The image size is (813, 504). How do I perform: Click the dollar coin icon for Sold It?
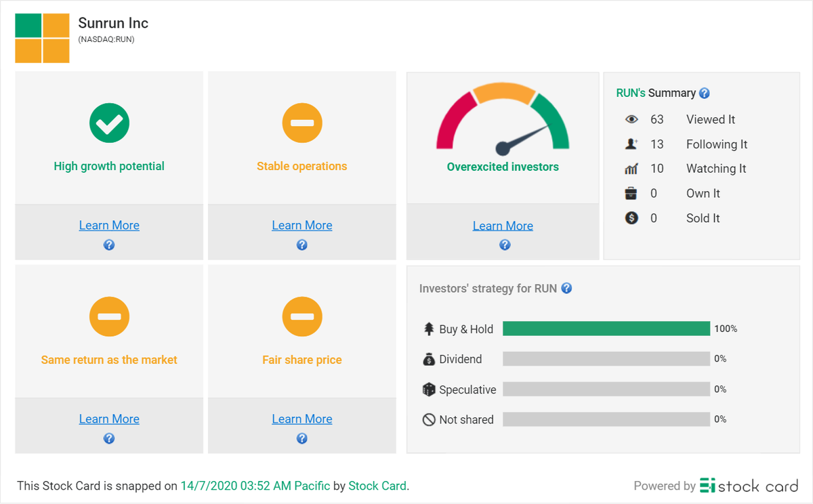[631, 218]
